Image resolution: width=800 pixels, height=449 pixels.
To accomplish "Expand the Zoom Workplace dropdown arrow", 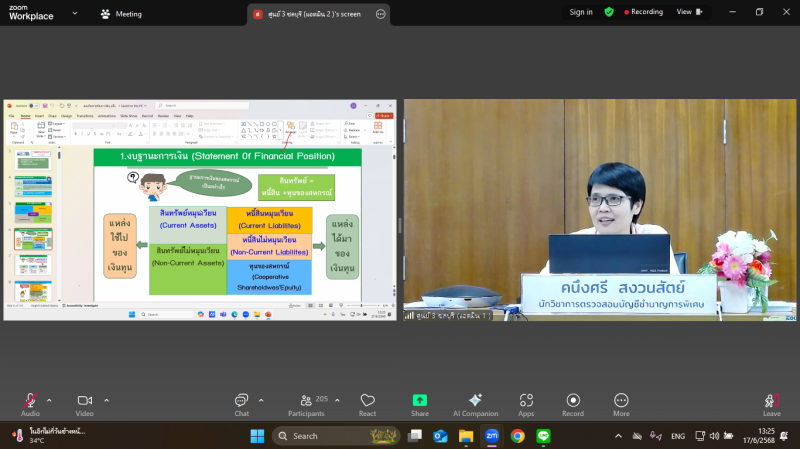I will point(75,13).
